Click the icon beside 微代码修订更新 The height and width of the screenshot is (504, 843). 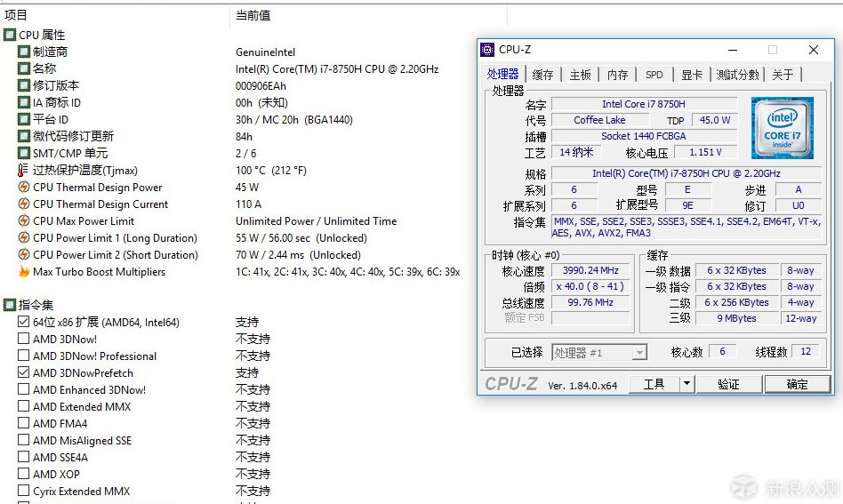click(24, 136)
